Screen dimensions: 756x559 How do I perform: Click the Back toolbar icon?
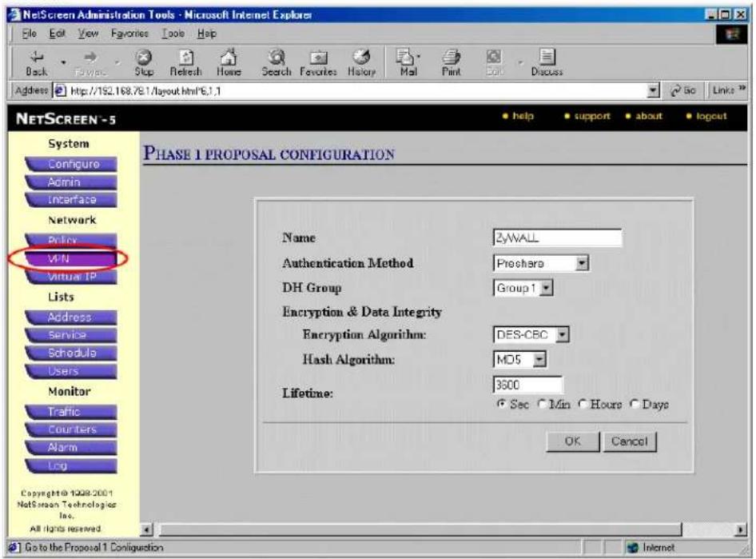pyautogui.click(x=37, y=58)
